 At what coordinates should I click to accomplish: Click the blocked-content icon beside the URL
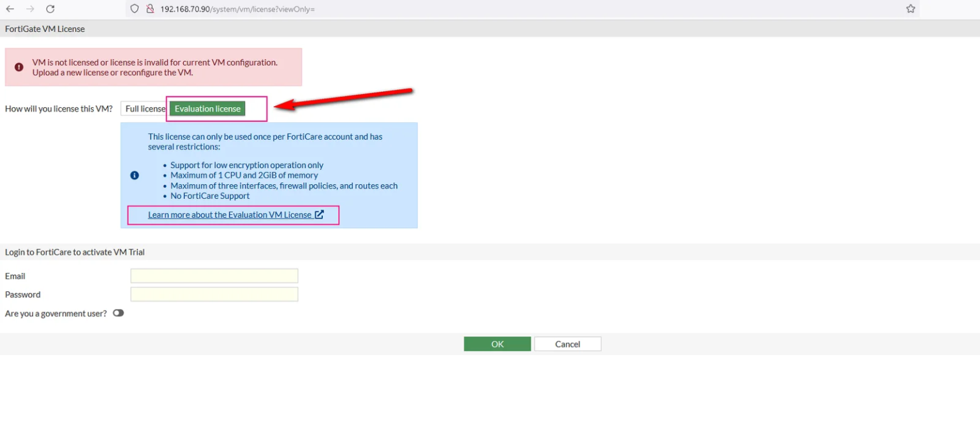[x=150, y=9]
